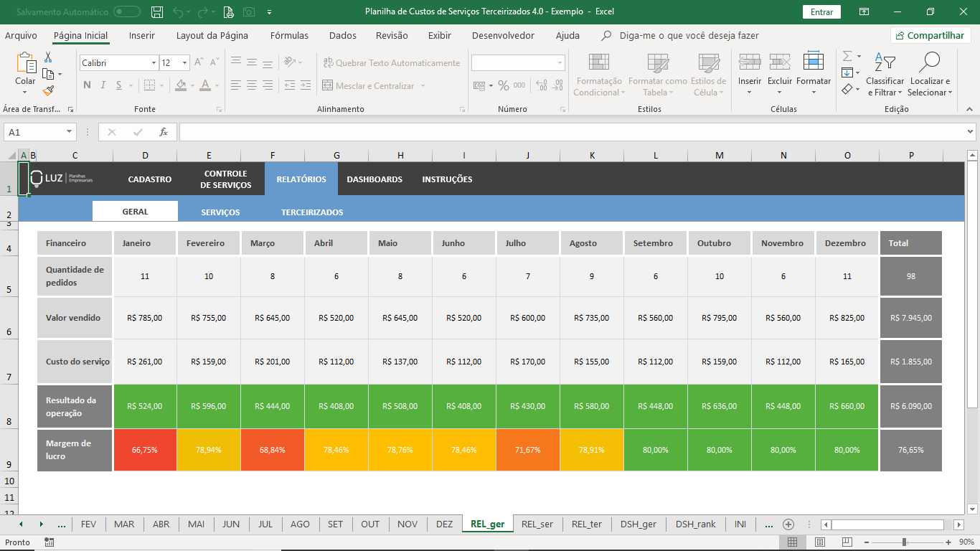The width and height of the screenshot is (980, 551).
Task: Click the zoom slider in status bar
Action: (904, 542)
